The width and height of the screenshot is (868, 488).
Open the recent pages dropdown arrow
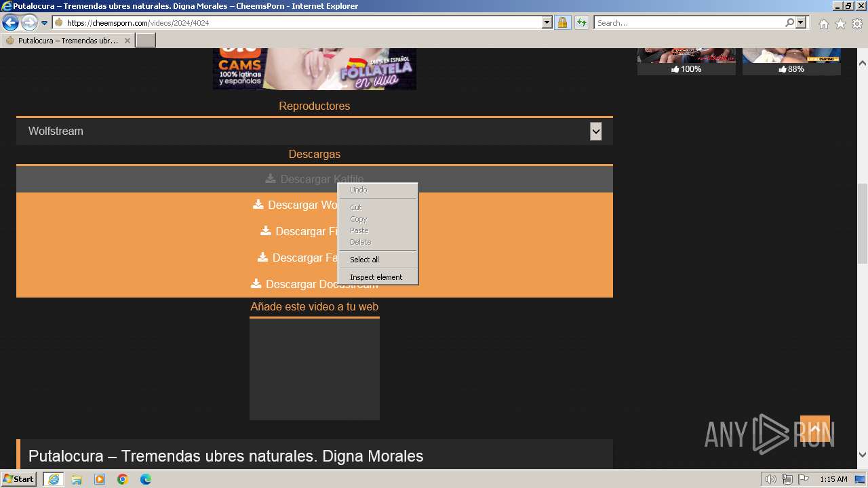click(44, 23)
